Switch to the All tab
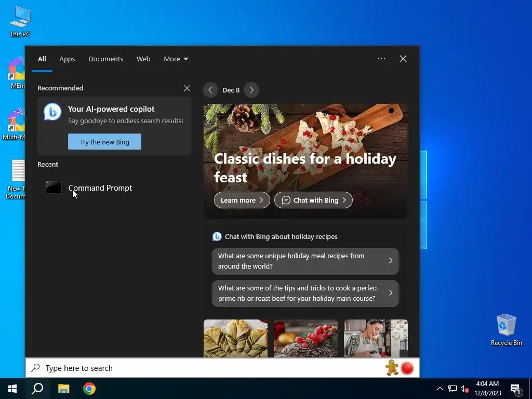Image resolution: width=532 pixels, height=399 pixels. coord(42,59)
